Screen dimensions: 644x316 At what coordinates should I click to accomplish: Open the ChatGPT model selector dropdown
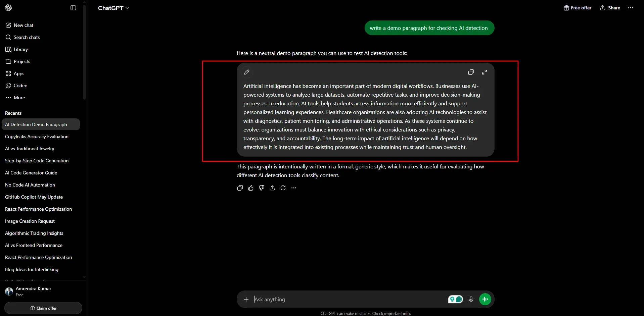point(113,8)
